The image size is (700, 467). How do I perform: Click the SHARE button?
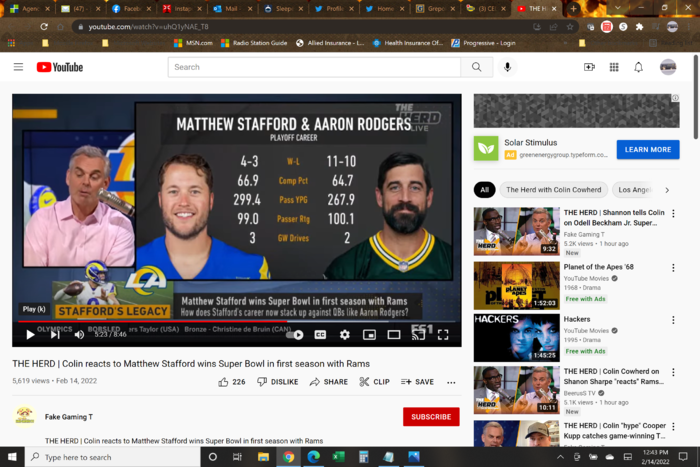pos(329,382)
